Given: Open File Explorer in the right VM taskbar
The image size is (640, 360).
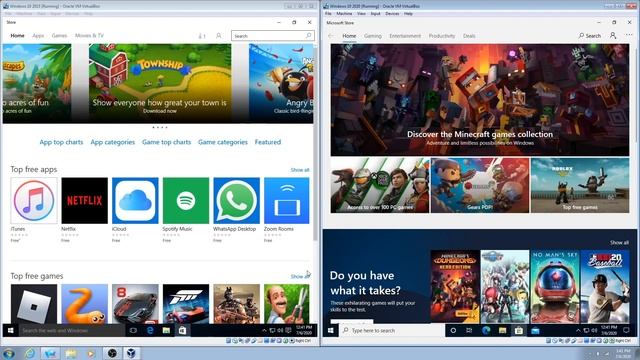Looking at the screenshot, I should (502, 330).
